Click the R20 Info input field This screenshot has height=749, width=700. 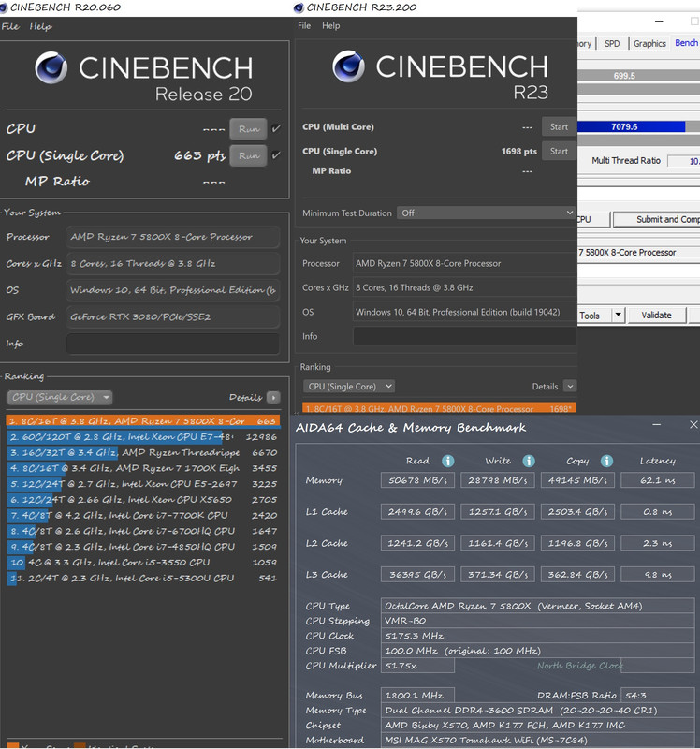tap(173, 344)
